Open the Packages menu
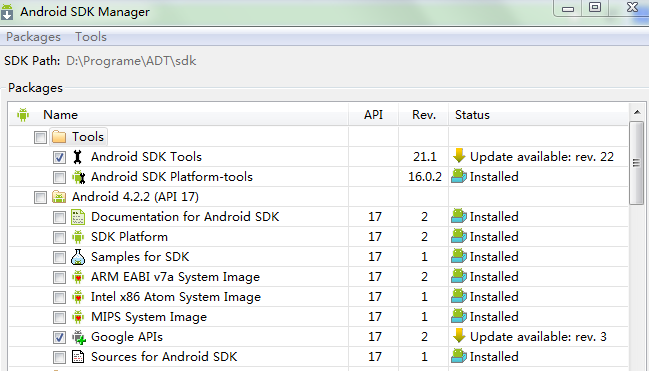Viewport: 649px width, 371px height. pyautogui.click(x=33, y=37)
